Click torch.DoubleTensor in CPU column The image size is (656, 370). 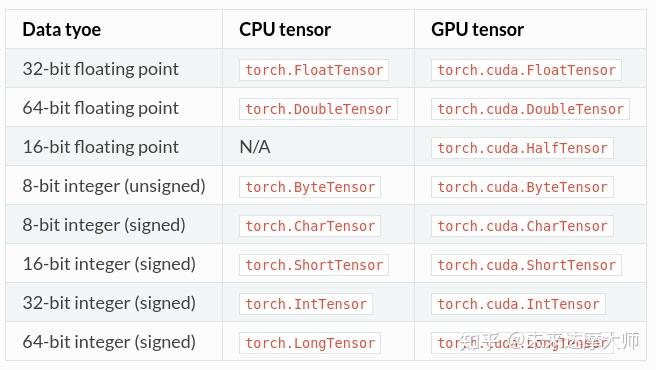tap(318, 109)
